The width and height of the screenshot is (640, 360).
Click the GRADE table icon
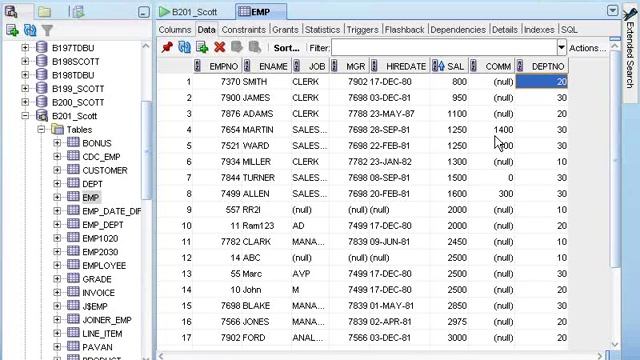point(73,278)
